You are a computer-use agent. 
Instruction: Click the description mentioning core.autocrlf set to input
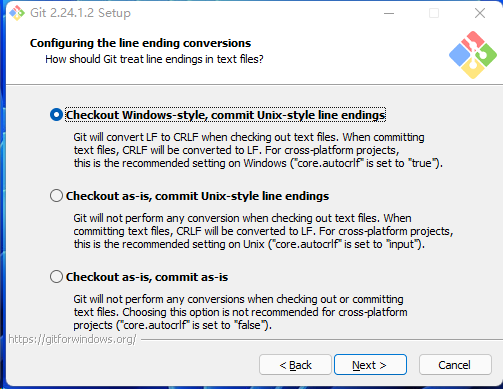[263, 231]
